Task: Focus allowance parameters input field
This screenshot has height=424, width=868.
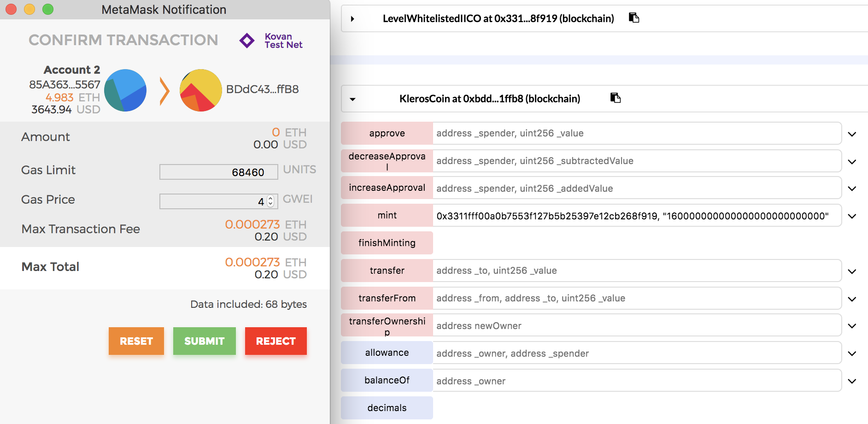Action: tap(637, 353)
